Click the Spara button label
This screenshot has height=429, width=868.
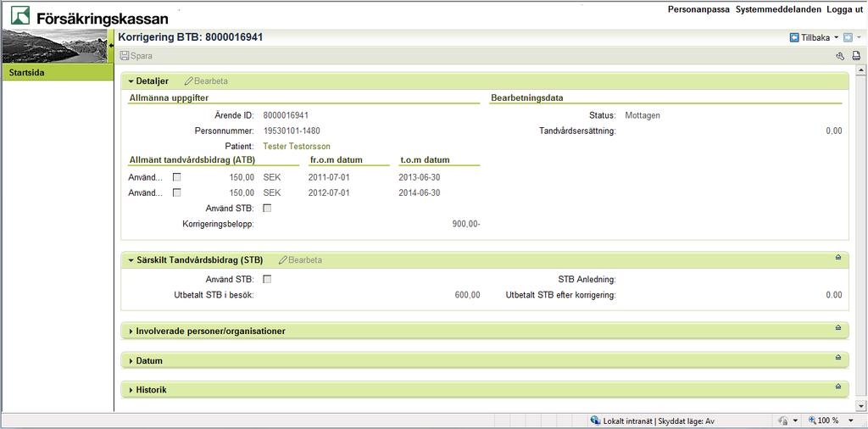pyautogui.click(x=142, y=56)
